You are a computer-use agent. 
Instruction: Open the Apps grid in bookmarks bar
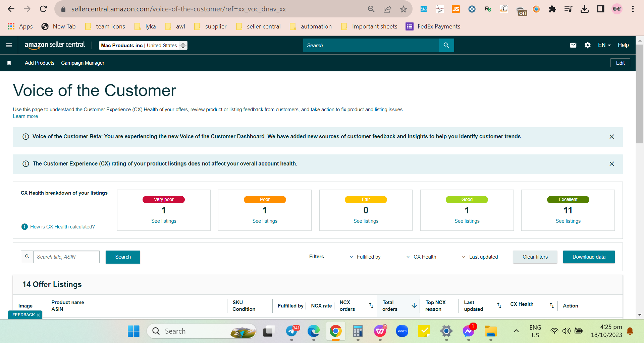coord(20,26)
